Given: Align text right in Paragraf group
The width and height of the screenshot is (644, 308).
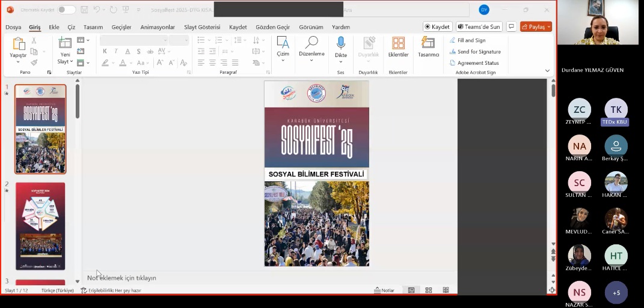Looking at the screenshot, I should 224,62.
